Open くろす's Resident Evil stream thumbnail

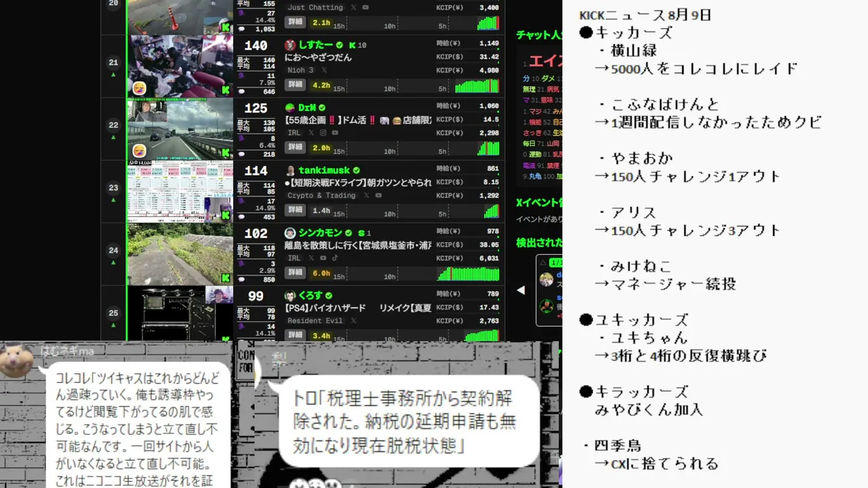tap(180, 313)
